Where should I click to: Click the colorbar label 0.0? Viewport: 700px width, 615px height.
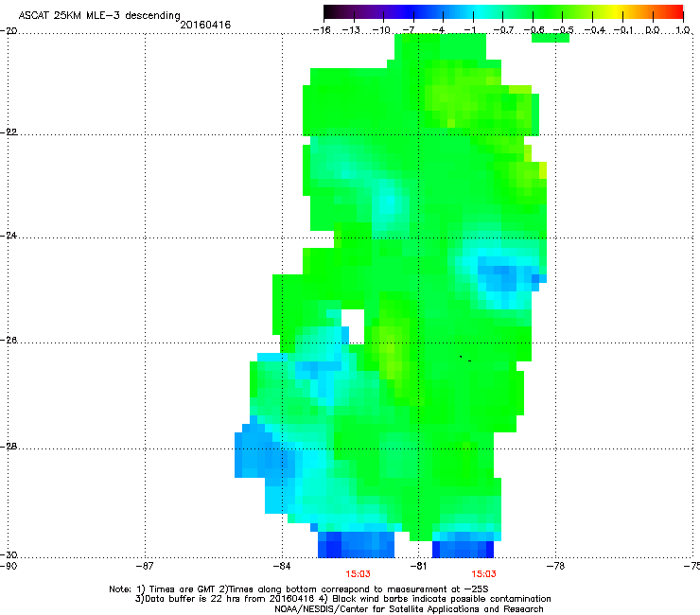653,30
